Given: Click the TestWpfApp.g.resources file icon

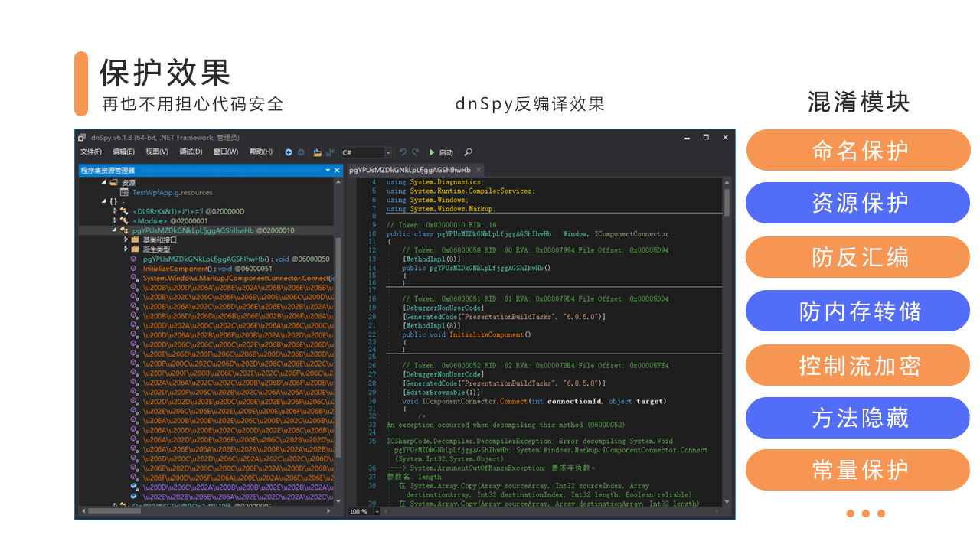Looking at the screenshot, I should 124,192.
